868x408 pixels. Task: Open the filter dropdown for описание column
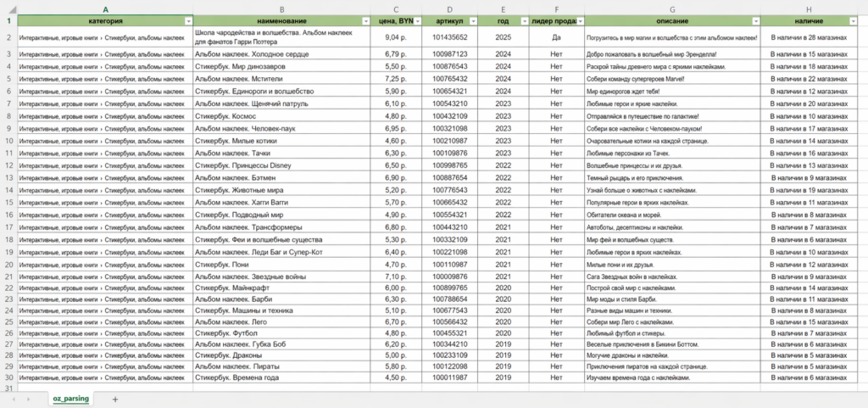pos(755,21)
